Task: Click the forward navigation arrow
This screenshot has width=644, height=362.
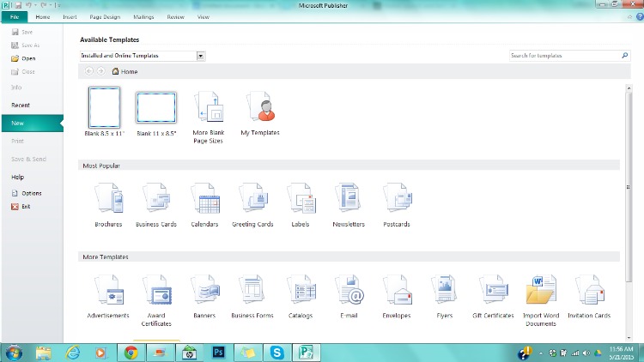Action: 100,71
